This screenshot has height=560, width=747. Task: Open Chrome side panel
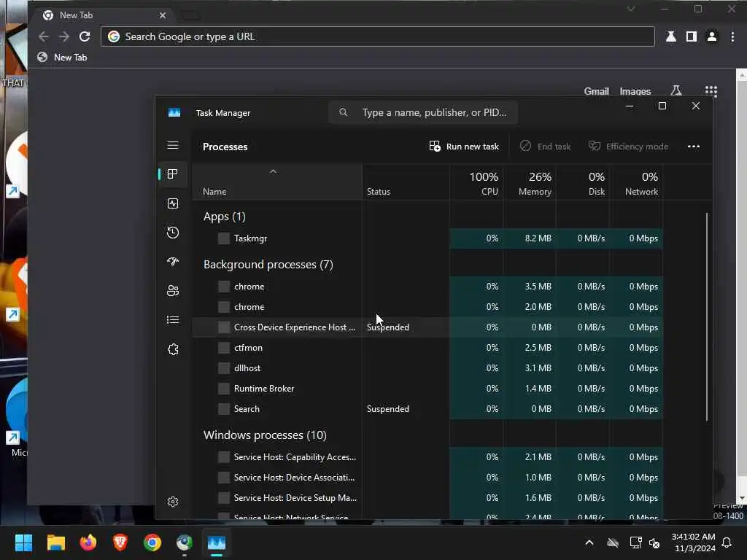click(x=692, y=36)
